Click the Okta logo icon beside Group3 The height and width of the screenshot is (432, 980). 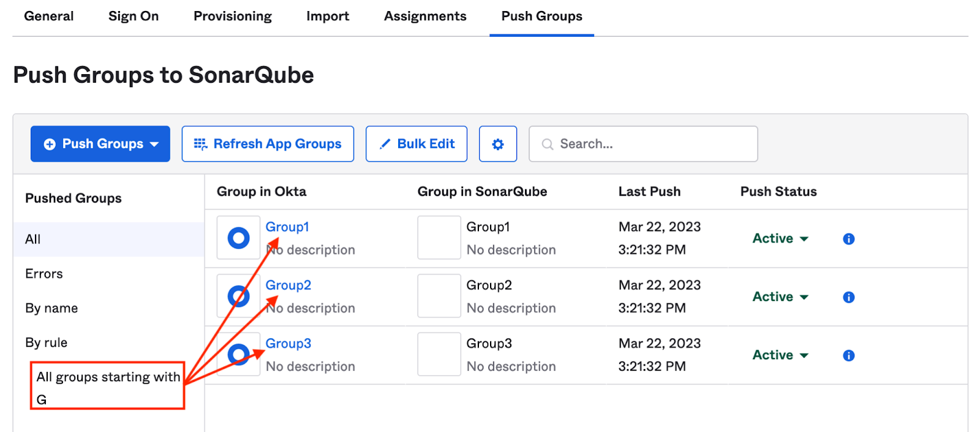point(238,354)
